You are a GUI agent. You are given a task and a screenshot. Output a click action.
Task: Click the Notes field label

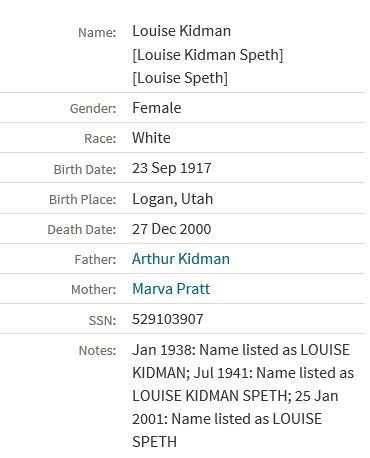tap(97, 351)
